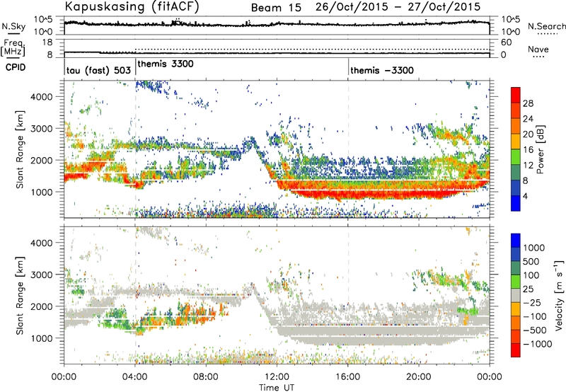Click the 'N.Search' legend label

tap(546, 26)
